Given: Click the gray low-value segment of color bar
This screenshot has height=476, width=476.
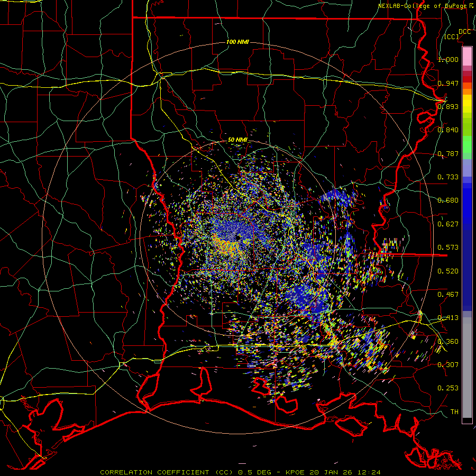Looking at the screenshot, I should [467, 368].
